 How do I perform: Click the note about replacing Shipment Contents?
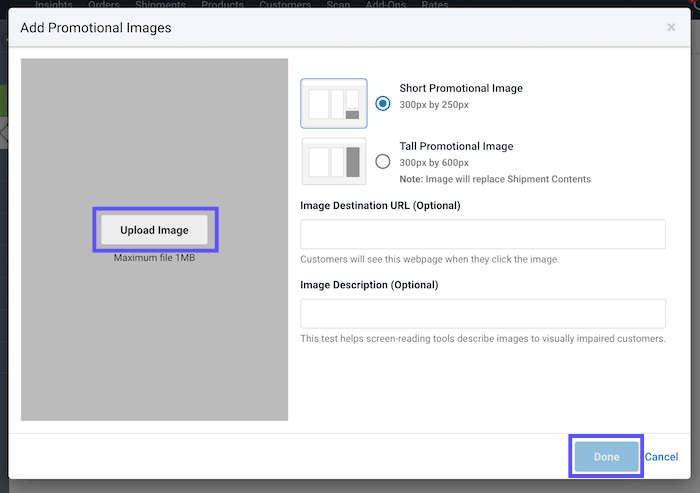point(495,179)
